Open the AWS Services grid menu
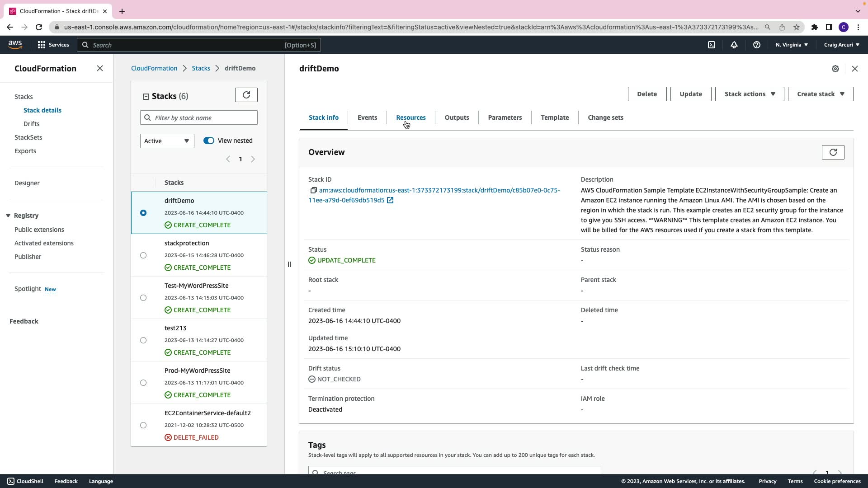 (x=42, y=45)
